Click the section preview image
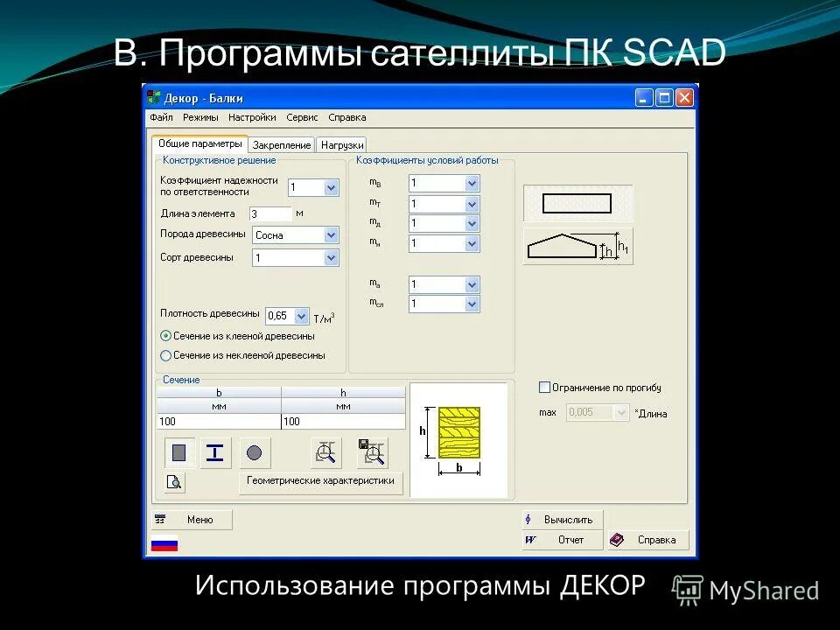The image size is (840, 630). tap(458, 440)
